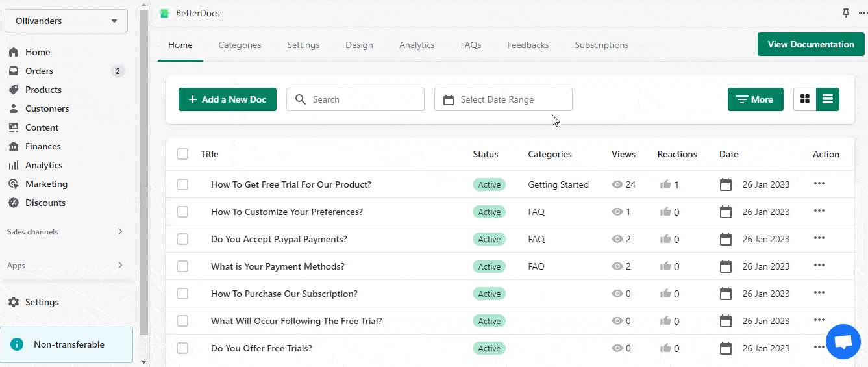Open the Analytics tab in BetterDocs
Screen dimensions: 868x367
(x=417, y=45)
